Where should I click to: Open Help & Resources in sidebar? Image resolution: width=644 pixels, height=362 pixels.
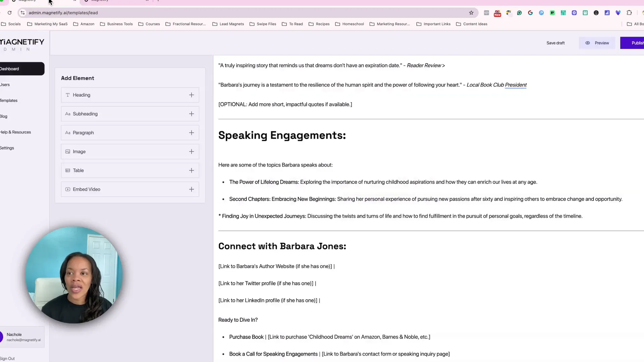pyautogui.click(x=15, y=132)
